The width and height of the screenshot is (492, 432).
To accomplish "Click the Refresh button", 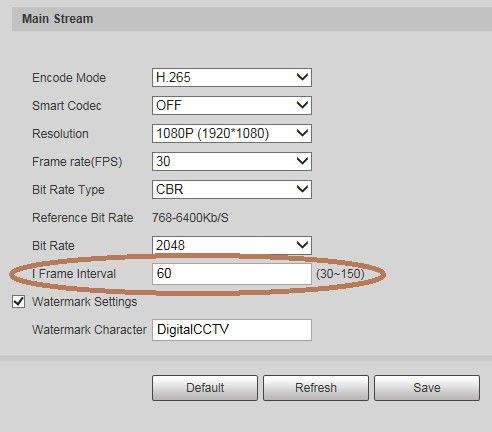I will coord(316,388).
